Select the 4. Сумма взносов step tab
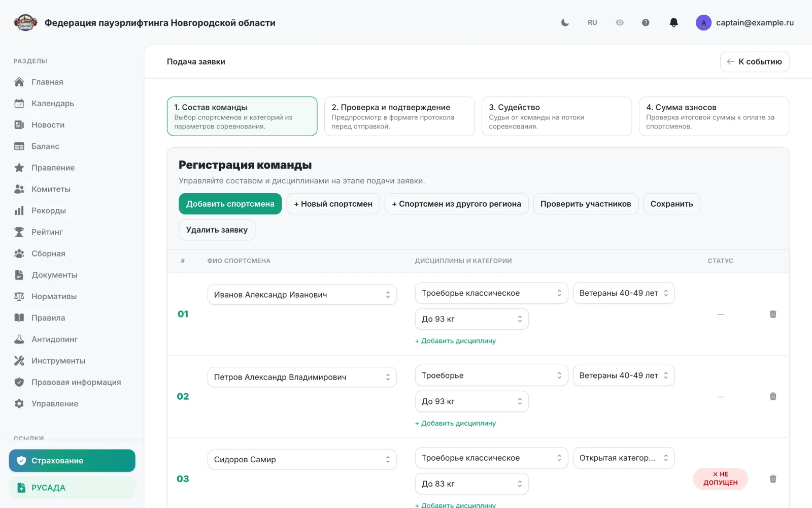Image resolution: width=812 pixels, height=508 pixels. coord(714,116)
